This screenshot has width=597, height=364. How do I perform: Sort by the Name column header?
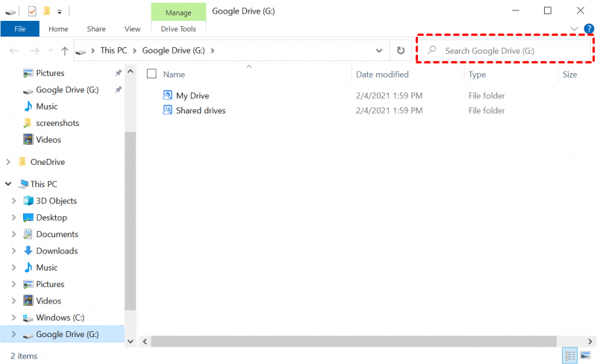(x=174, y=75)
